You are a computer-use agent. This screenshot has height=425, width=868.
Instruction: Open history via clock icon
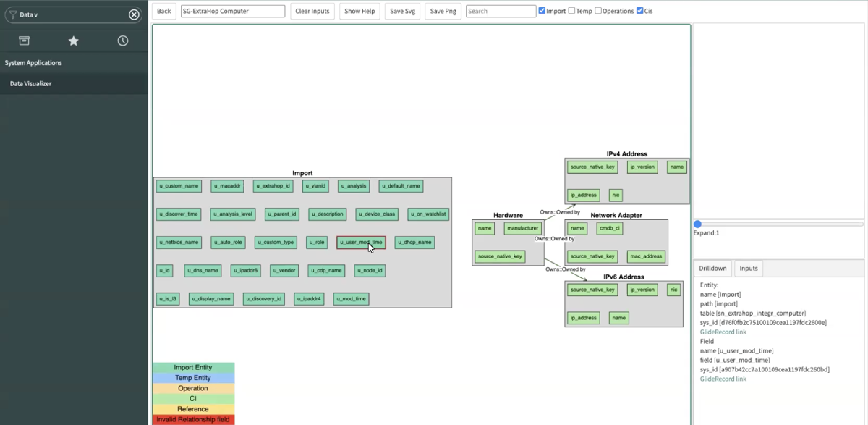coord(123,41)
